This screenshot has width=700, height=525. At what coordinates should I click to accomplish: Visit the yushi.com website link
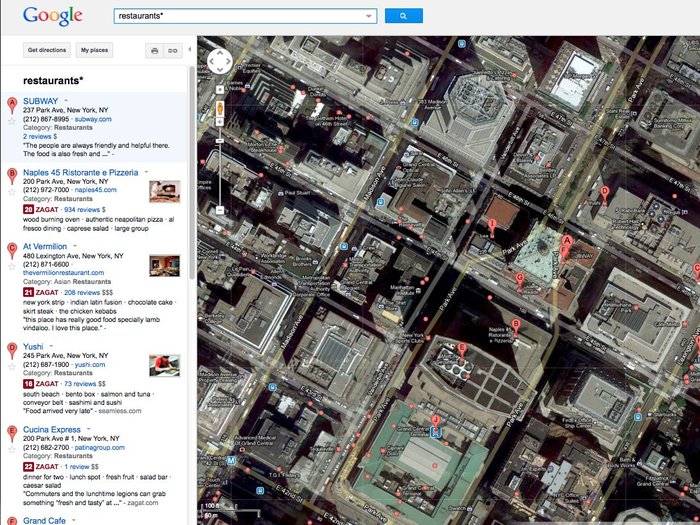[90, 364]
